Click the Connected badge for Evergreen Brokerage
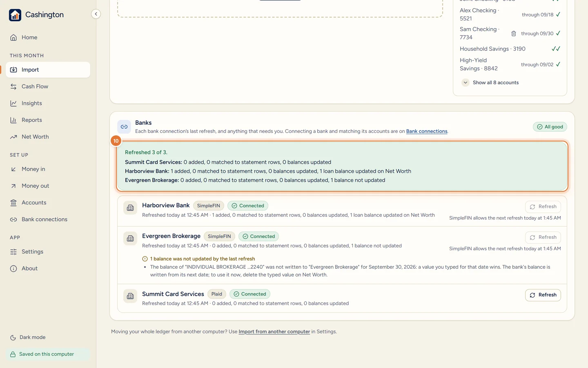Viewport: 588px width, 368px height. pyautogui.click(x=258, y=236)
